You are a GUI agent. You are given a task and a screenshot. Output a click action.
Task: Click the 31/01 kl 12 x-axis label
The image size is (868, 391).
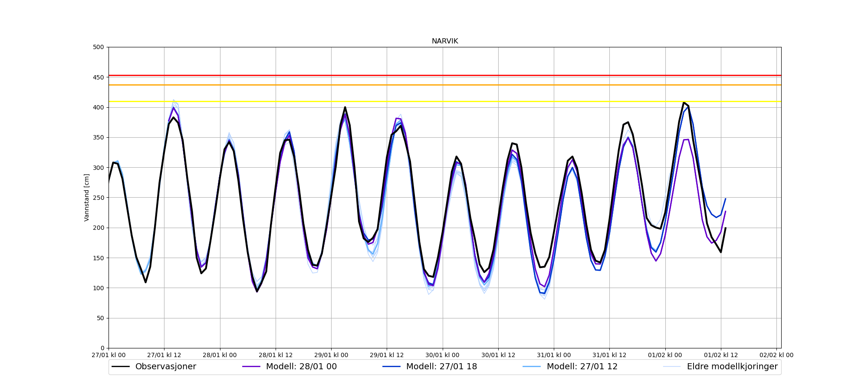tap(609, 355)
